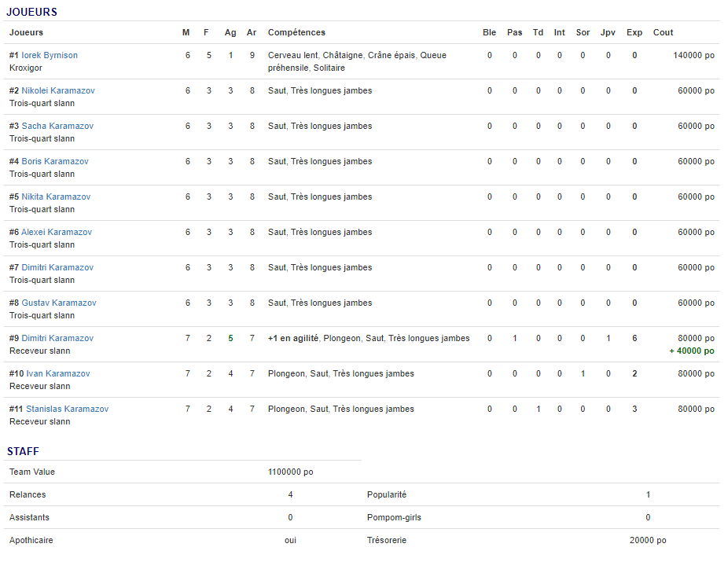The image size is (728, 562).
Task: Click the Cout column header
Action: coord(663,33)
